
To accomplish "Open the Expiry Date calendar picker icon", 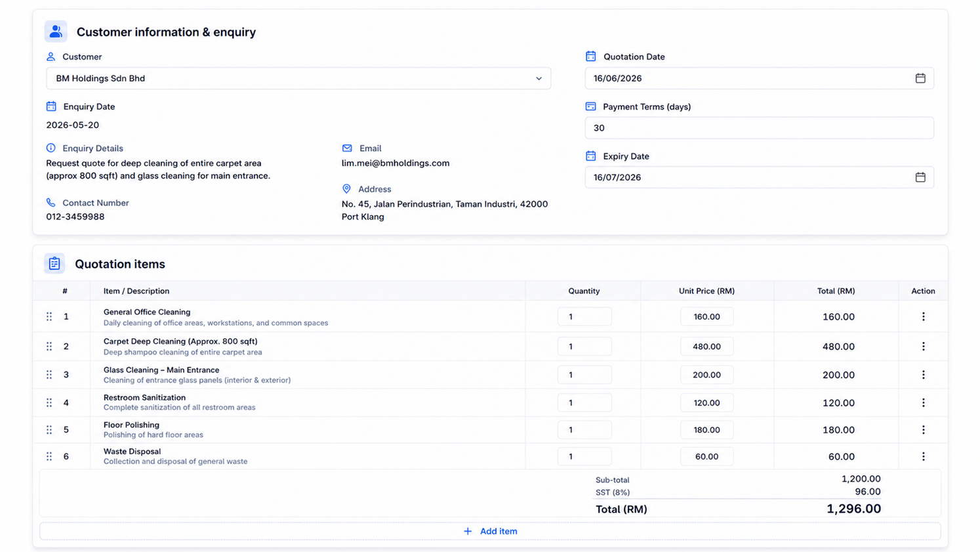I will pyautogui.click(x=920, y=177).
